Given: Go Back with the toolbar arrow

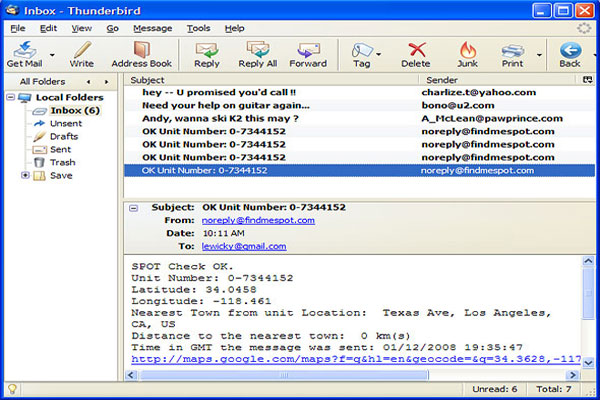Looking at the screenshot, I should (570, 54).
